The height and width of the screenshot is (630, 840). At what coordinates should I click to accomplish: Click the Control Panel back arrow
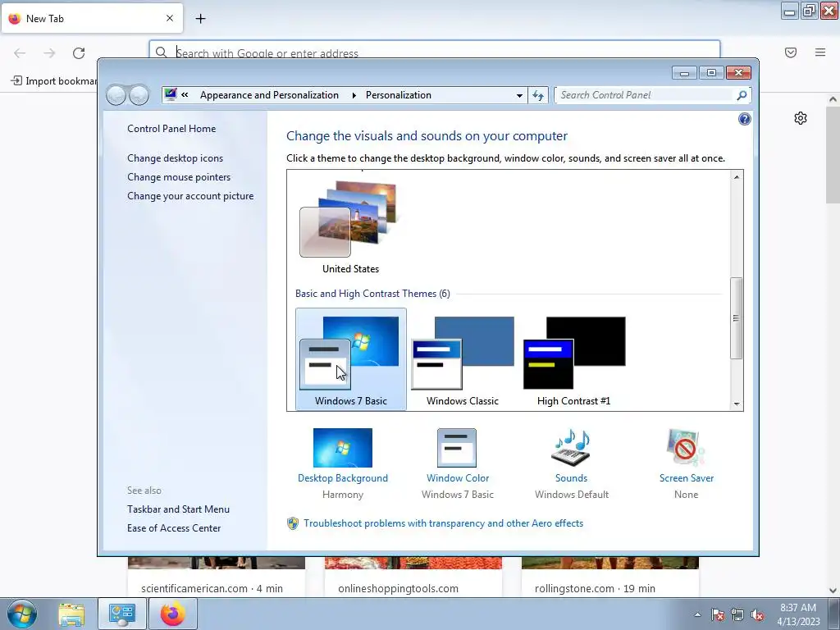tap(116, 95)
